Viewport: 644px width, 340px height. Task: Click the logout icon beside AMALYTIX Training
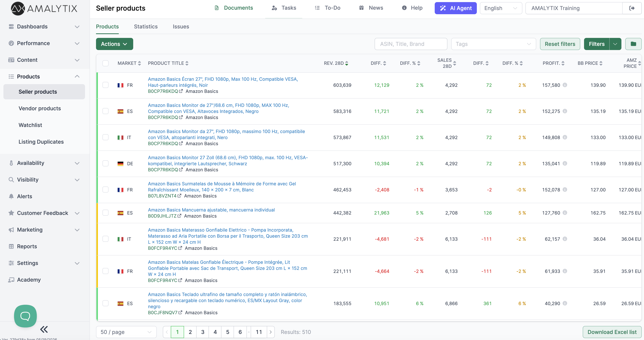(632, 8)
